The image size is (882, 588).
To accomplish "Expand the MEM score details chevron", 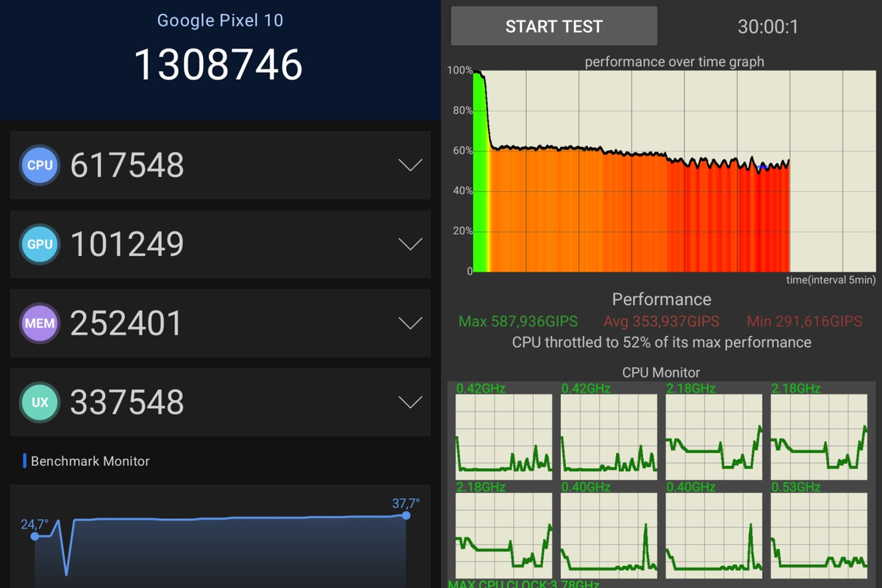I will (x=409, y=323).
